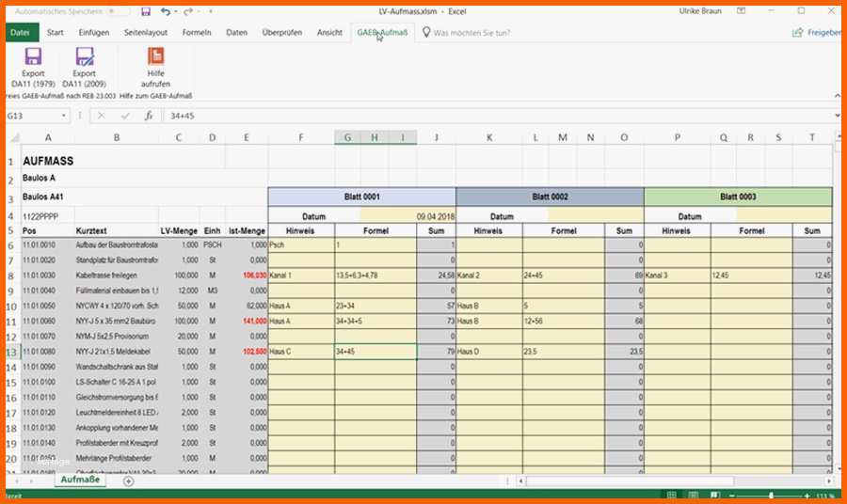Select column K header
This screenshot has width=847, height=504.
click(489, 138)
